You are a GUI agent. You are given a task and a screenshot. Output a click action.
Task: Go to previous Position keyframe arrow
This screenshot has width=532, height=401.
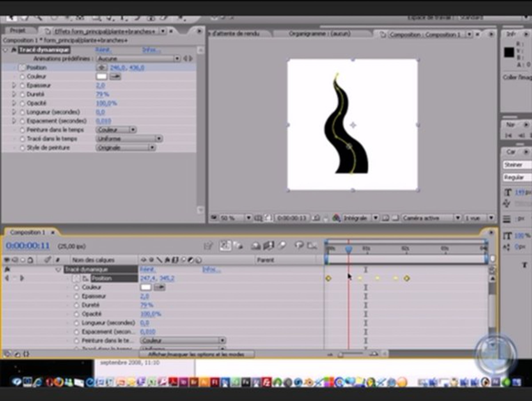click(x=7, y=278)
